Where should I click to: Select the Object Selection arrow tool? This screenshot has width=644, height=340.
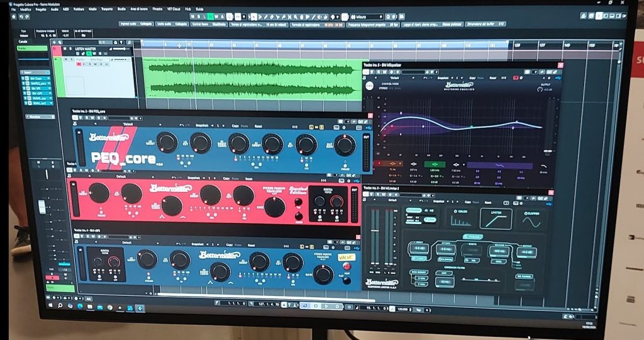point(253,17)
